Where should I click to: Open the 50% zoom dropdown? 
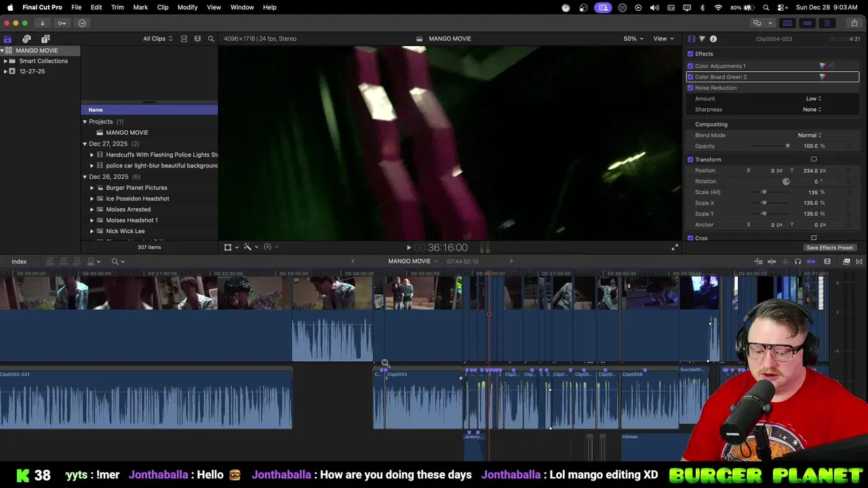[634, 39]
